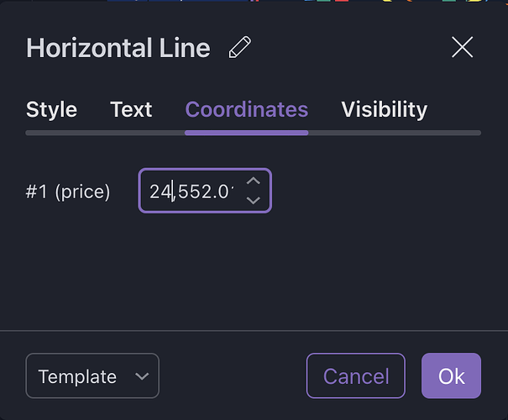This screenshot has width=508, height=420.
Task: Click the empty area below the price row
Action: (252, 269)
